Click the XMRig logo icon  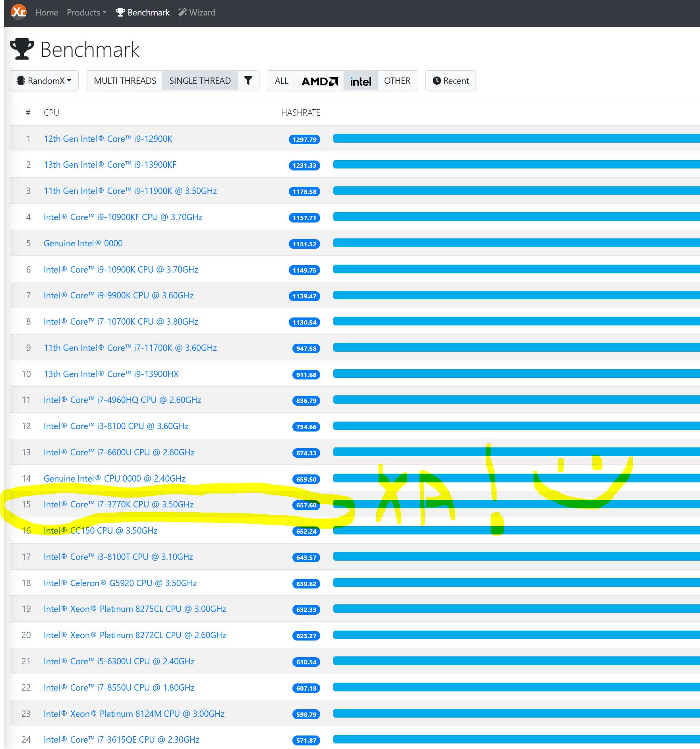pos(18,12)
